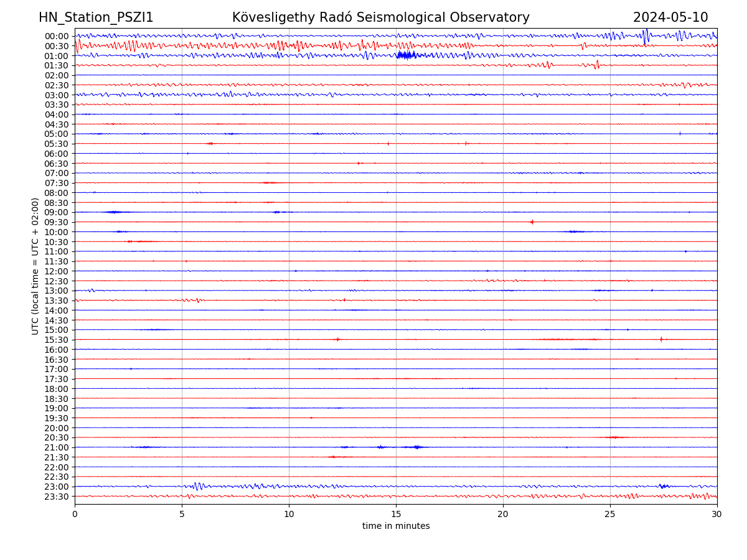Select the 01:00 row time label
747x560 pixels.
(x=56, y=56)
